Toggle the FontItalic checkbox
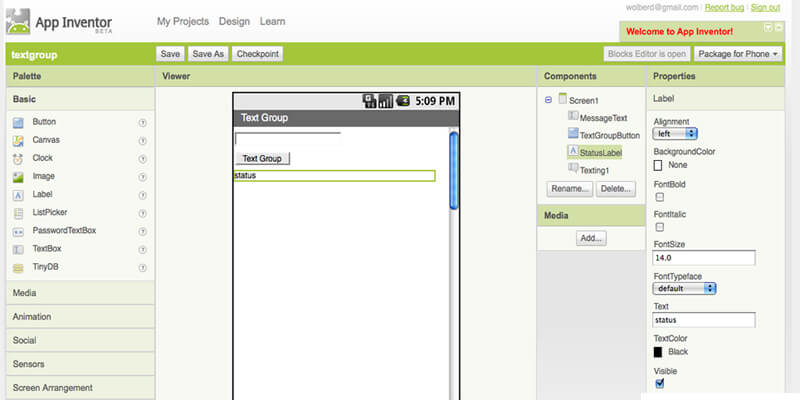Viewport: 800px width, 400px height. pyautogui.click(x=659, y=227)
